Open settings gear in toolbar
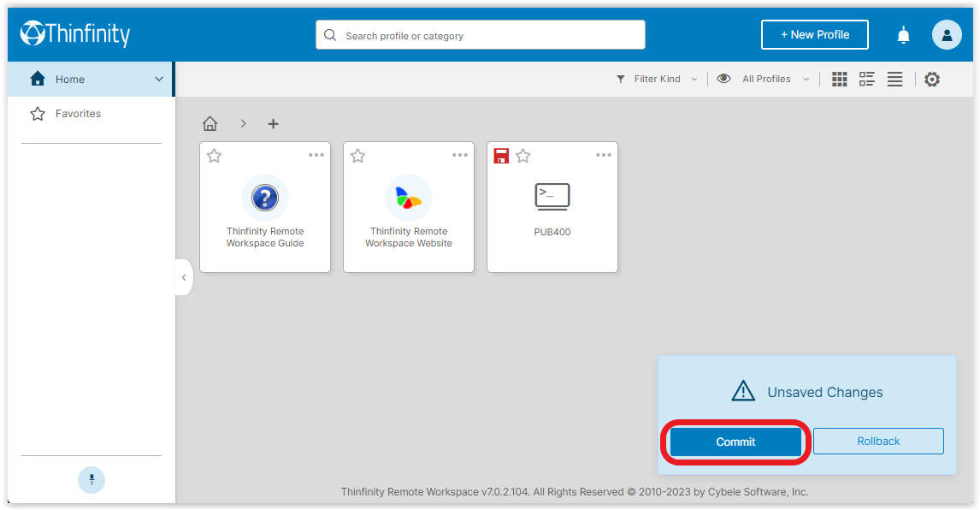The height and width of the screenshot is (510, 980). click(932, 80)
